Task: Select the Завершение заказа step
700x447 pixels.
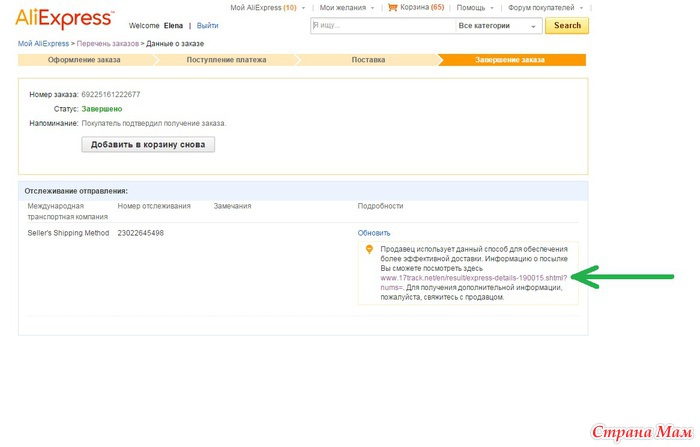Action: 510,60
